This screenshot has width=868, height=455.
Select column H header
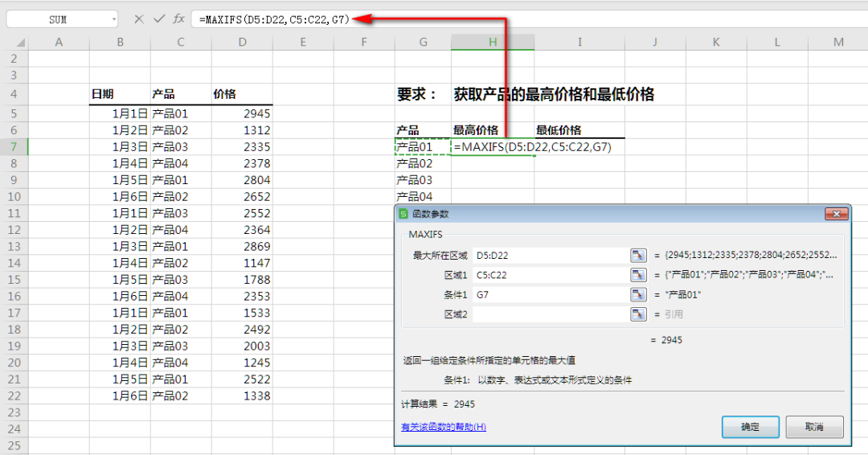493,42
